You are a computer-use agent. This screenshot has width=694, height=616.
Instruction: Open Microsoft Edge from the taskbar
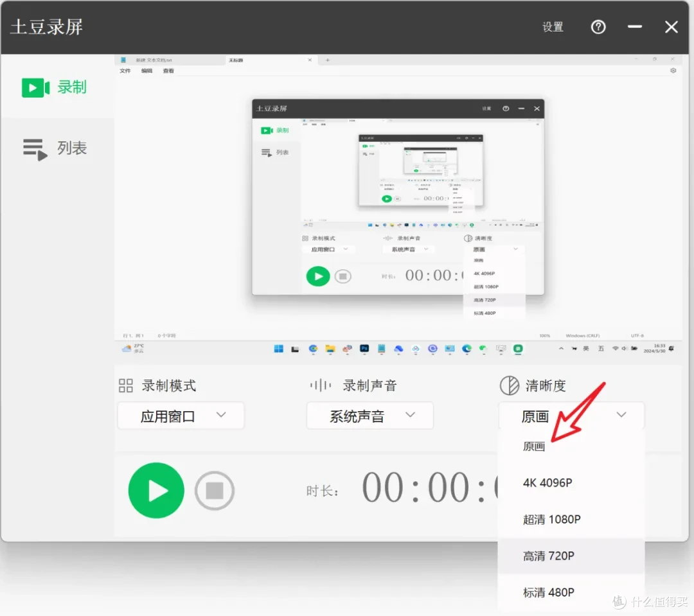(467, 349)
